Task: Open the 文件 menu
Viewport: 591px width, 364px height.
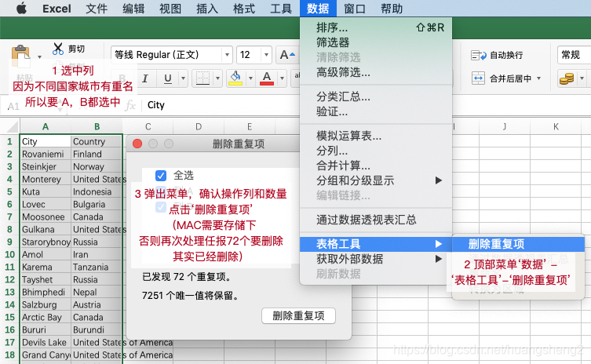Action: click(97, 9)
